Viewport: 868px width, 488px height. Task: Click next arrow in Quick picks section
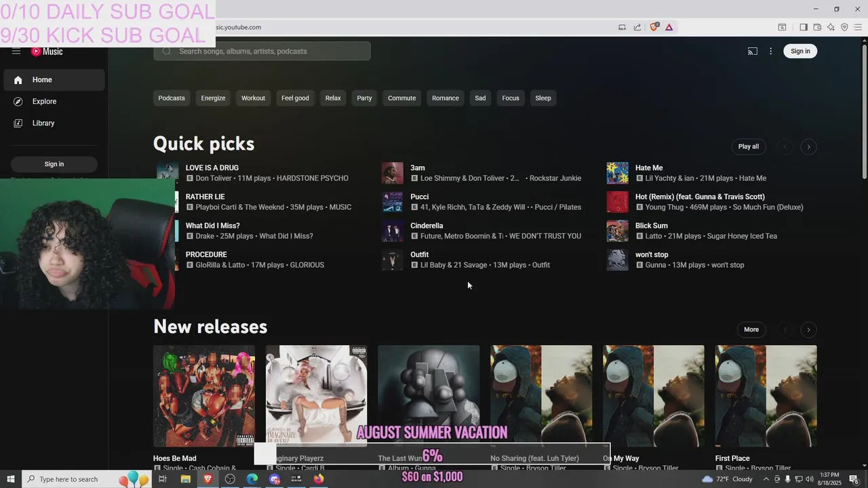pyautogui.click(x=808, y=146)
